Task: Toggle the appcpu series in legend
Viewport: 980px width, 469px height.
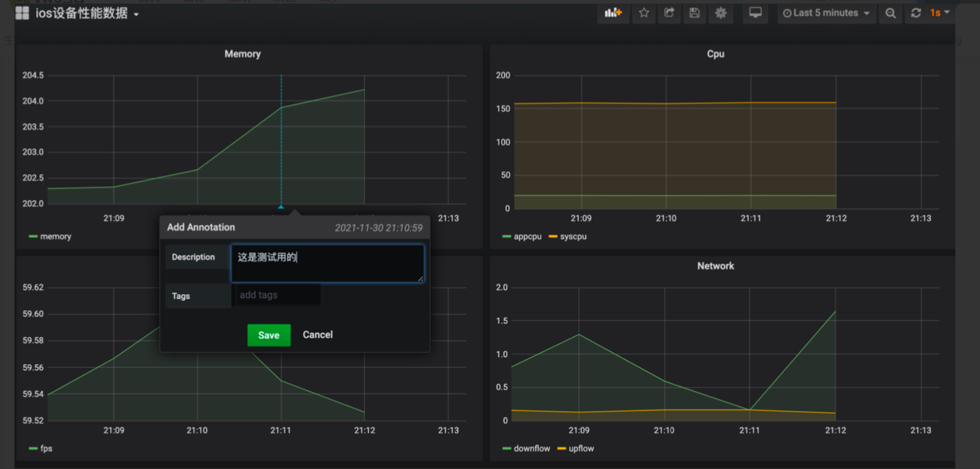Action: click(528, 237)
